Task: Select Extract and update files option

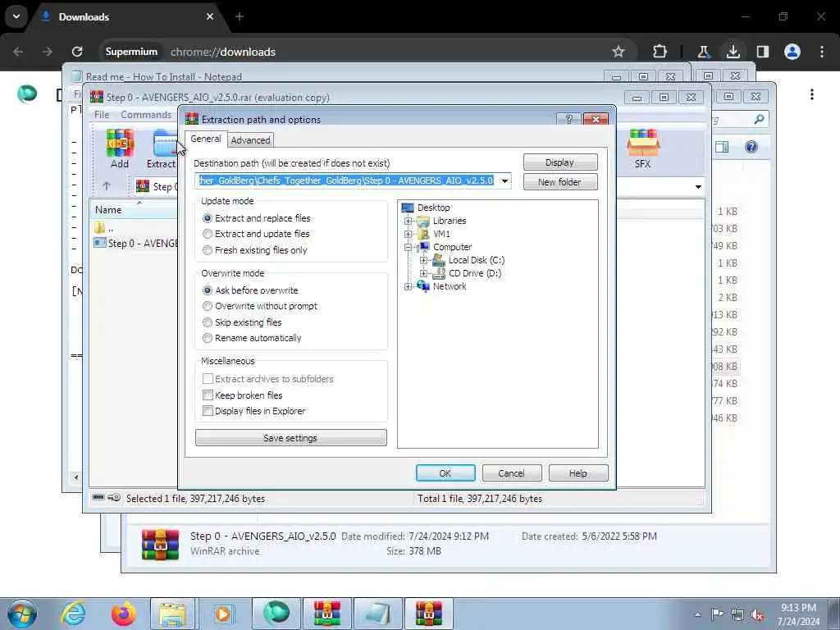Action: 256,234
